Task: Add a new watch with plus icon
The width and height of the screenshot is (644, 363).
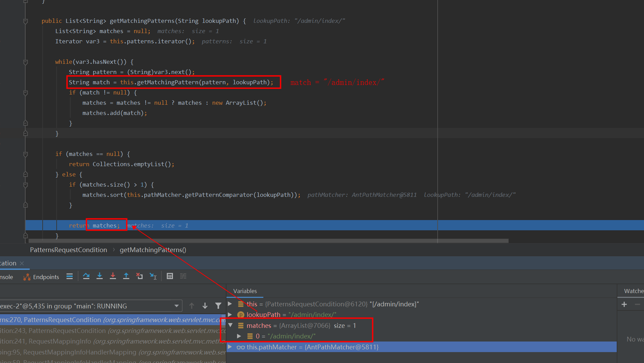Action: pyautogui.click(x=624, y=304)
